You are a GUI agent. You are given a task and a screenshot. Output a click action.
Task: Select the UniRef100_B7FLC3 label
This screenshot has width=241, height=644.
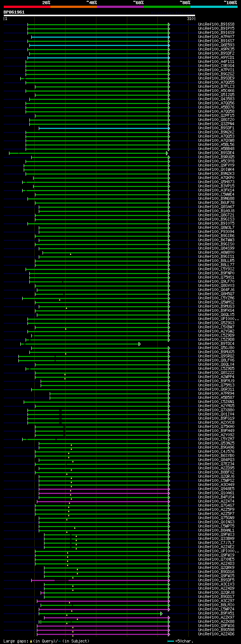[216, 87]
